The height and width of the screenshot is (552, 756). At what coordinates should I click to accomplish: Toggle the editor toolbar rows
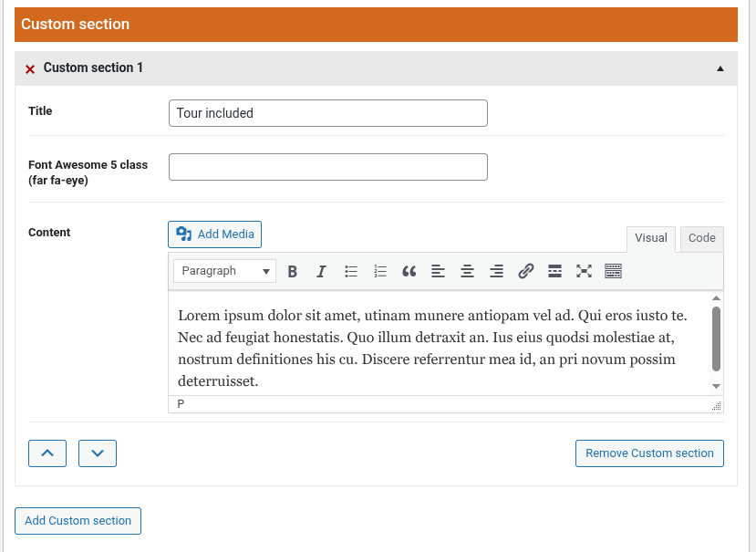pos(613,271)
